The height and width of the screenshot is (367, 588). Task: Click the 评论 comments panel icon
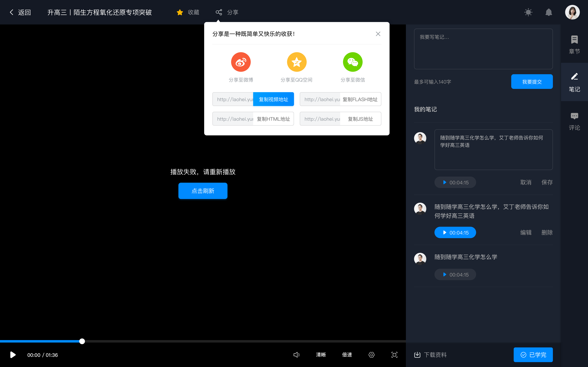(574, 120)
